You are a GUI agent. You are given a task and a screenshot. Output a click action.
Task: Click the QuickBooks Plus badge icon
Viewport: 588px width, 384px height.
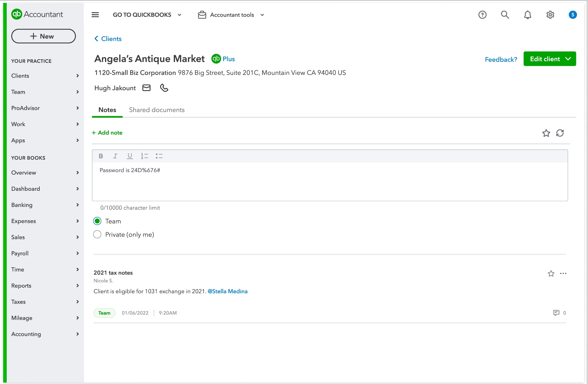click(216, 59)
